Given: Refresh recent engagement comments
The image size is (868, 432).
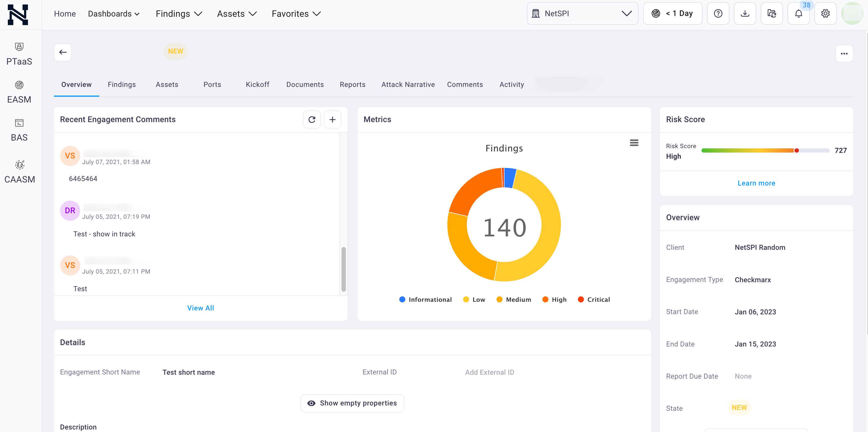Looking at the screenshot, I should click(312, 120).
